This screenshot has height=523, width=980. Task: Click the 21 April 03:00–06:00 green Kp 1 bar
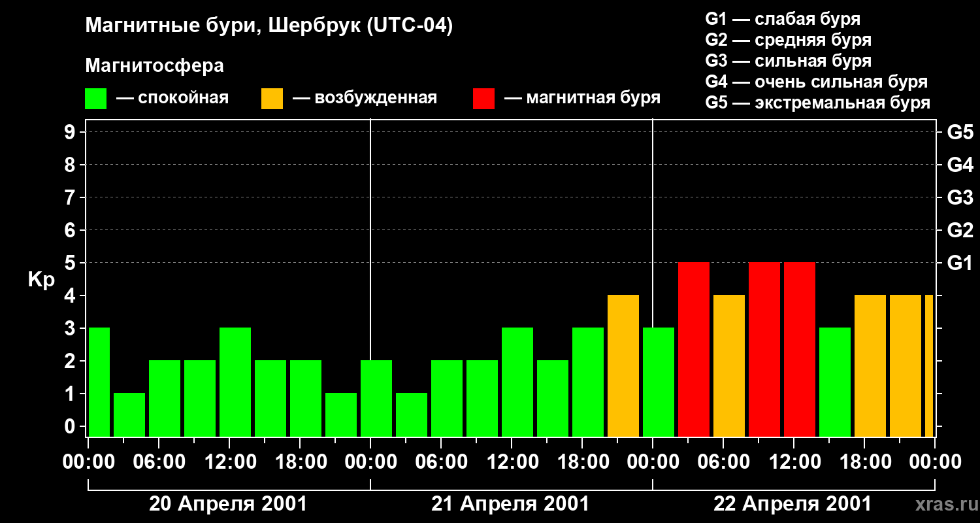[x=412, y=414]
